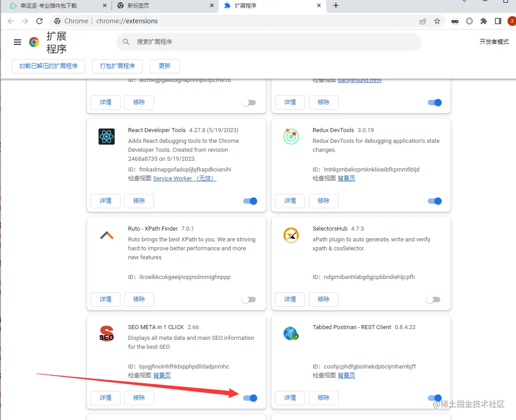Open 详情 for Tabbed Postman
Viewport: 516px width, 420px height.
[290, 398]
